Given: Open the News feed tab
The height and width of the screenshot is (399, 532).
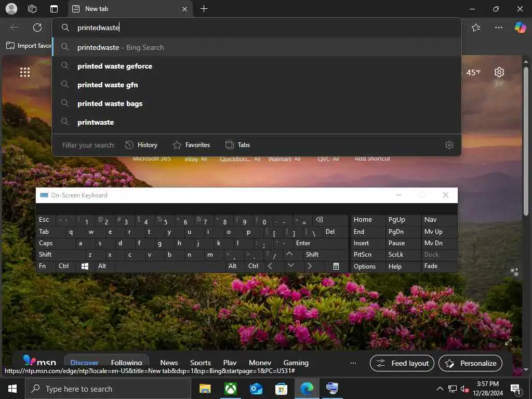Looking at the screenshot, I should pos(169,363).
